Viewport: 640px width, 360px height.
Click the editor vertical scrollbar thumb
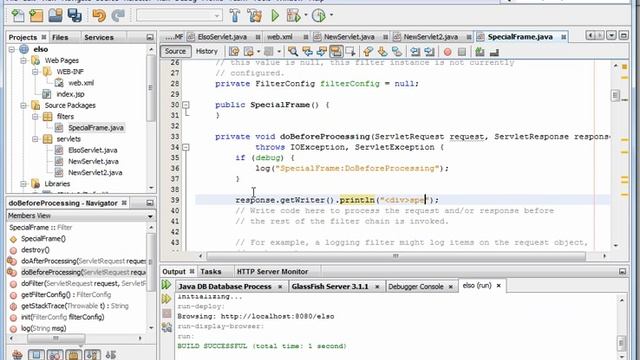click(x=616, y=96)
